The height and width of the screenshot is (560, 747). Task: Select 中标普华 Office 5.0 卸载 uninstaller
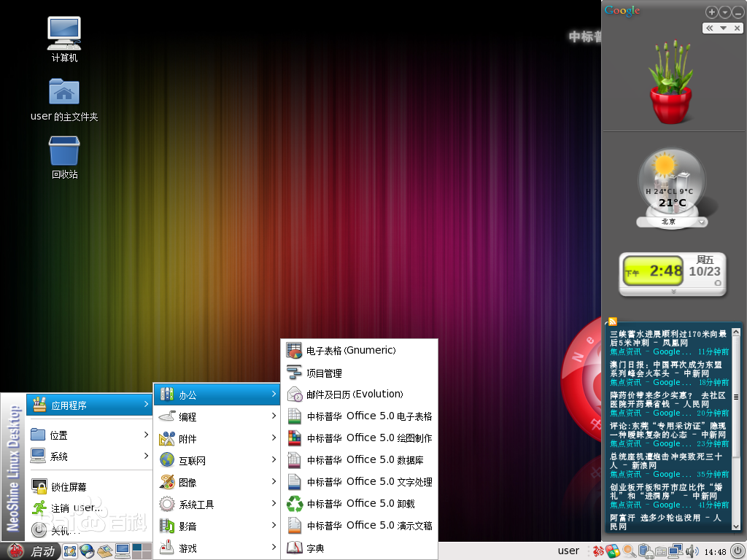[x=360, y=504]
